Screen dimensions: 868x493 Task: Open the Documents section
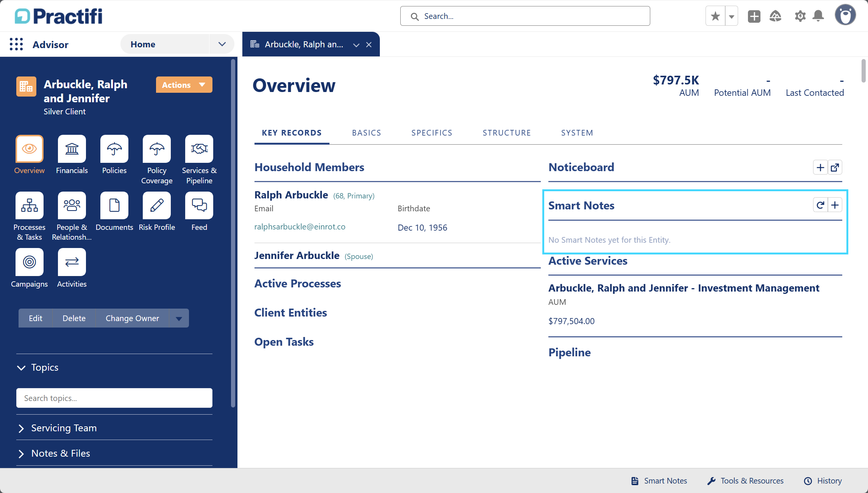[114, 206]
